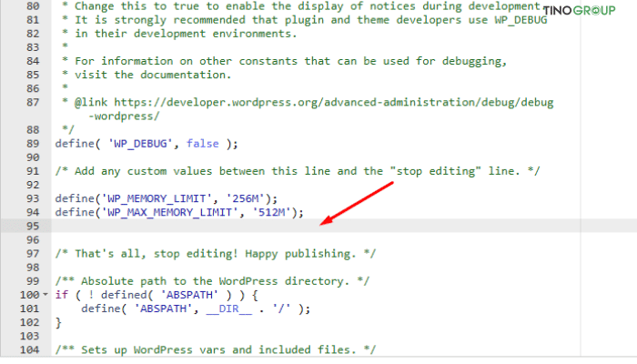Click the "For information on other constants" comment
The width and height of the screenshot is (637, 364).
284,61
